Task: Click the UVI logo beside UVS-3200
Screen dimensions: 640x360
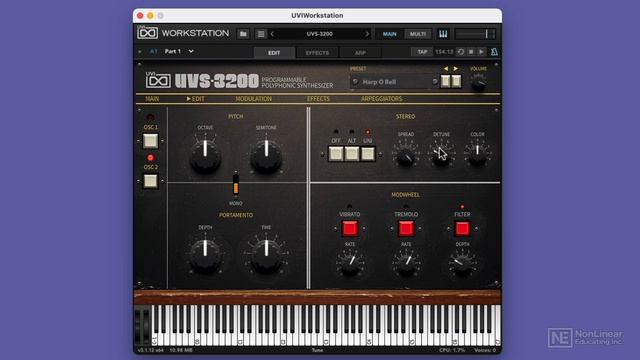Action: tap(158, 80)
